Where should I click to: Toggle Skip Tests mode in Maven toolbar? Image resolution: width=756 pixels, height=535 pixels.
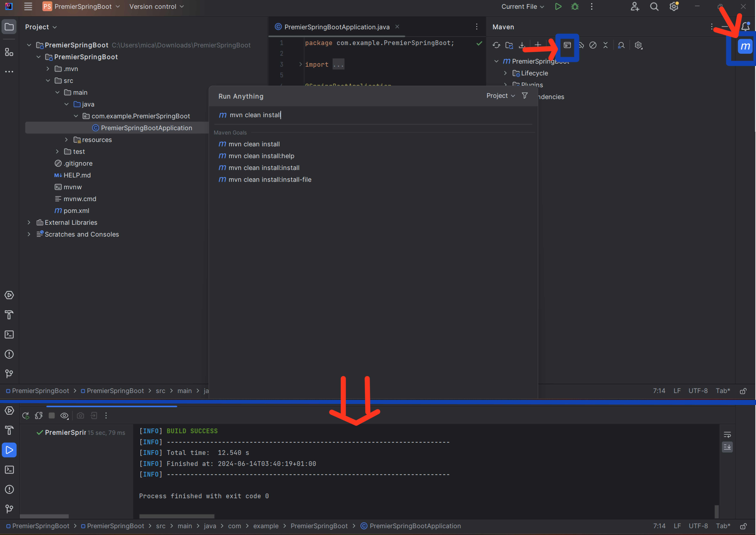pyautogui.click(x=593, y=45)
